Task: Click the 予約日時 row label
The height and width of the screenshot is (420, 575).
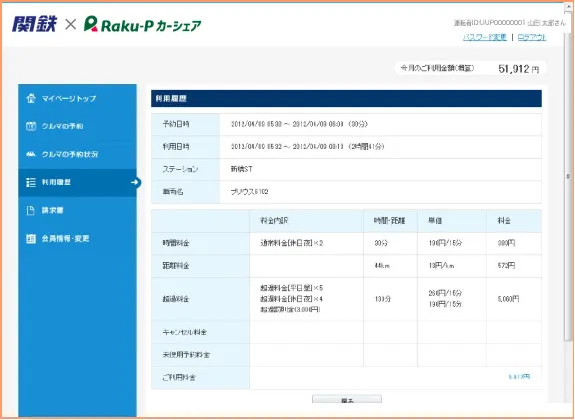Action: [176, 124]
